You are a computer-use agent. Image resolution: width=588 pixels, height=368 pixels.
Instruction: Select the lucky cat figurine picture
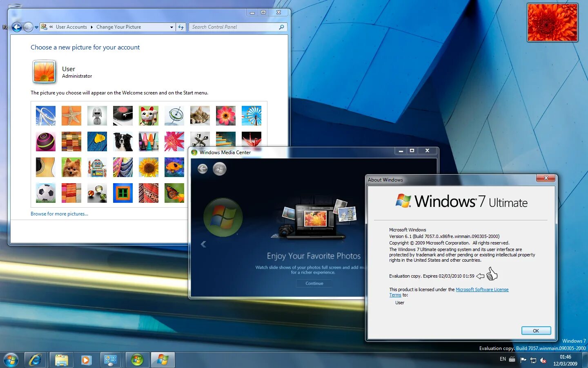(x=148, y=116)
